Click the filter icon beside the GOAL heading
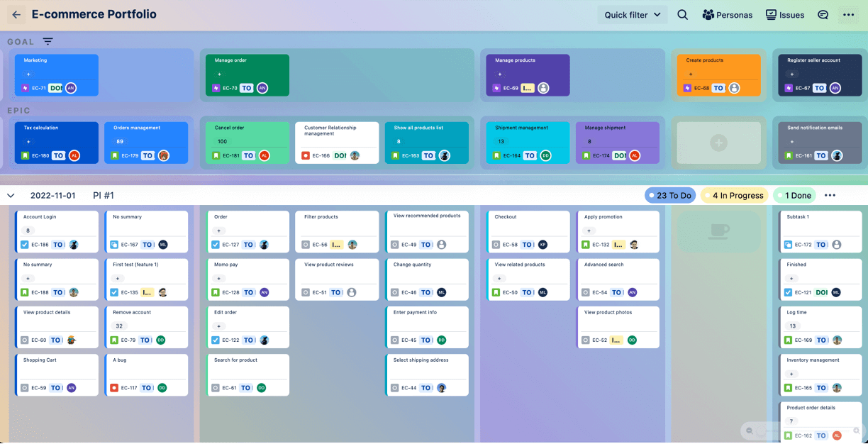 coord(47,41)
